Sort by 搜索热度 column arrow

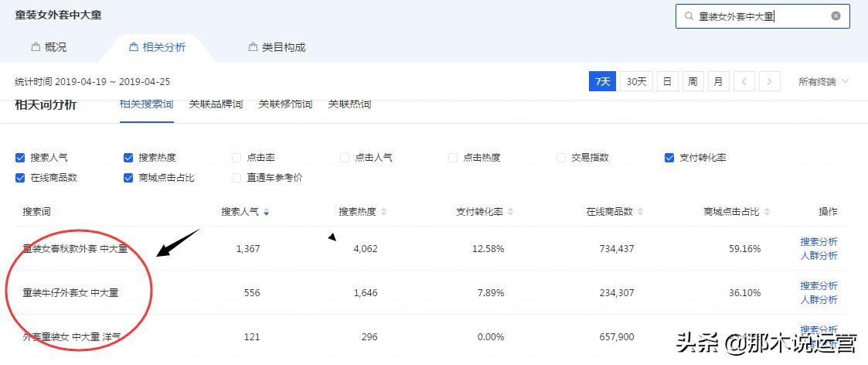[383, 212]
